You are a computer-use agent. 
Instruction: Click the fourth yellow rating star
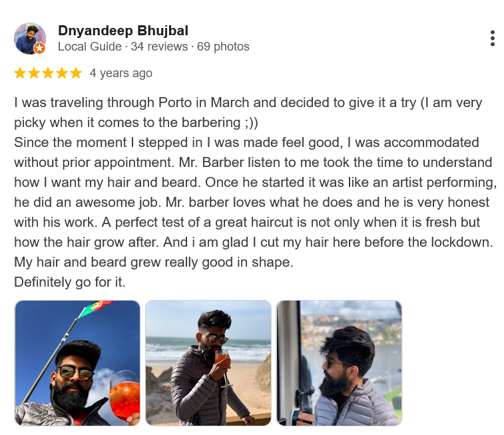tap(62, 73)
